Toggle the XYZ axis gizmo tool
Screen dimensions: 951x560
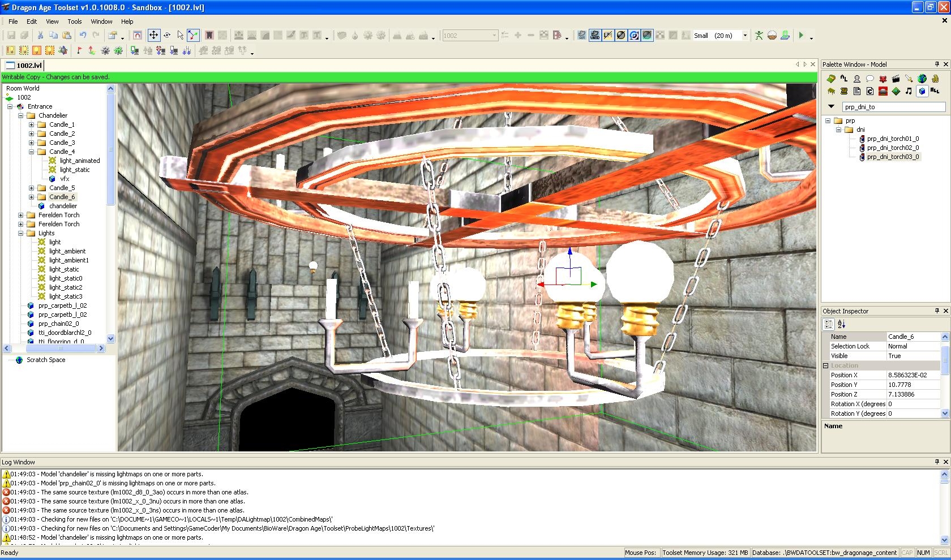tap(194, 35)
